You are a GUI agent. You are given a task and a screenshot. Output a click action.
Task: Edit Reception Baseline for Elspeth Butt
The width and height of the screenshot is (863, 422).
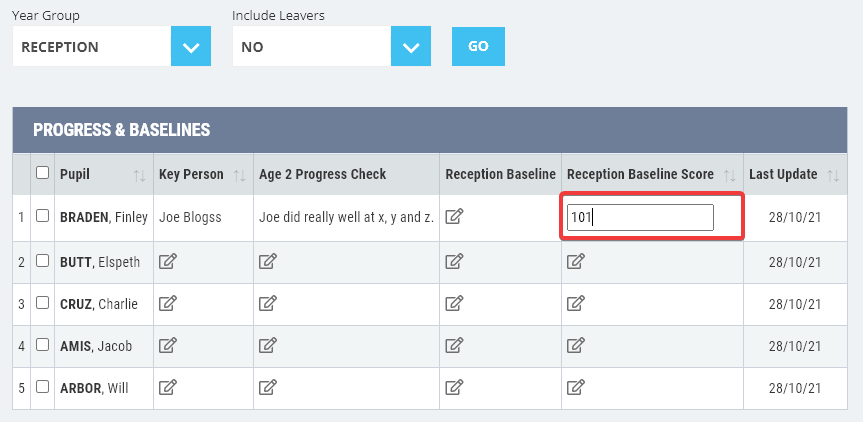454,261
